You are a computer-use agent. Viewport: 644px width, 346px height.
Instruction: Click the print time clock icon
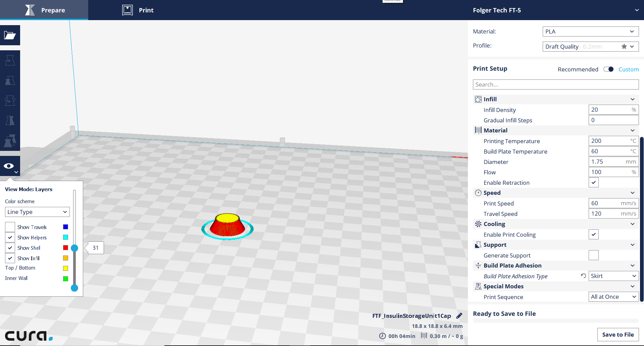[382, 336]
